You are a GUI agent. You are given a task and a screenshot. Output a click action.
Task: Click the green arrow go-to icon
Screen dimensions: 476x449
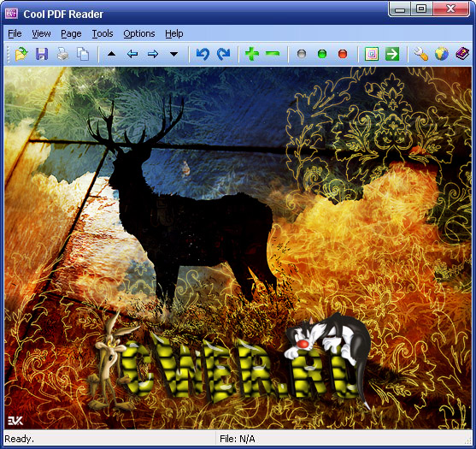point(392,55)
